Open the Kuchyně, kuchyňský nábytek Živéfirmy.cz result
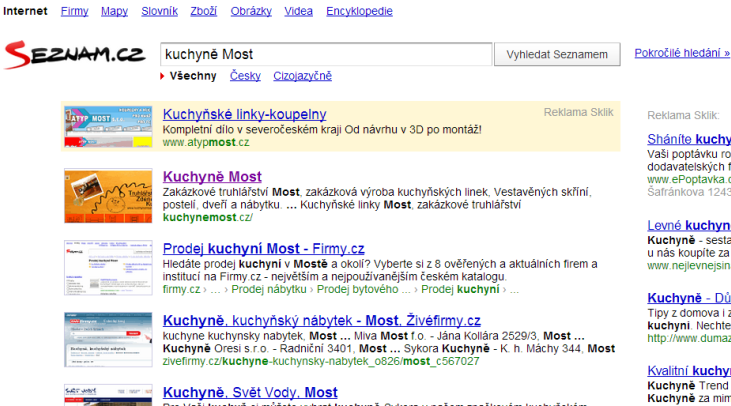 [322, 321]
